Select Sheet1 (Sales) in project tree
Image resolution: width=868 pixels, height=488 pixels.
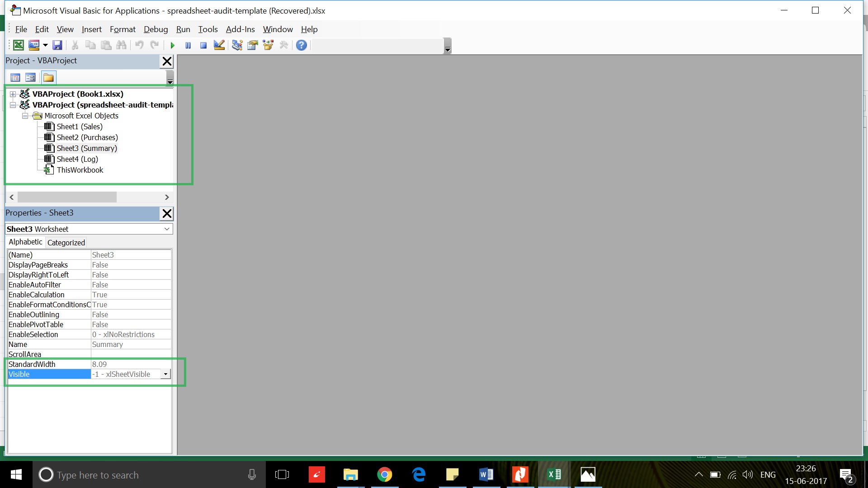tap(80, 127)
